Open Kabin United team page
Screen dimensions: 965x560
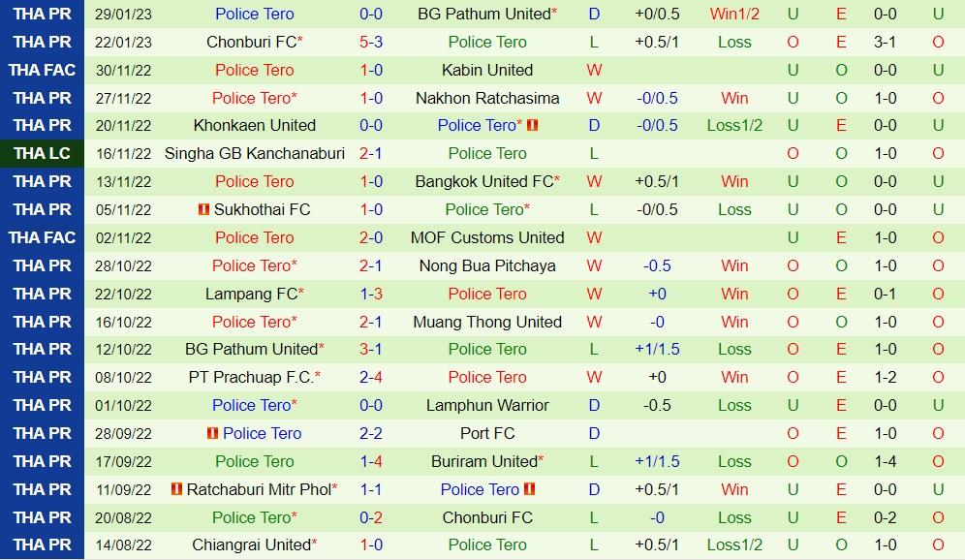pos(487,70)
